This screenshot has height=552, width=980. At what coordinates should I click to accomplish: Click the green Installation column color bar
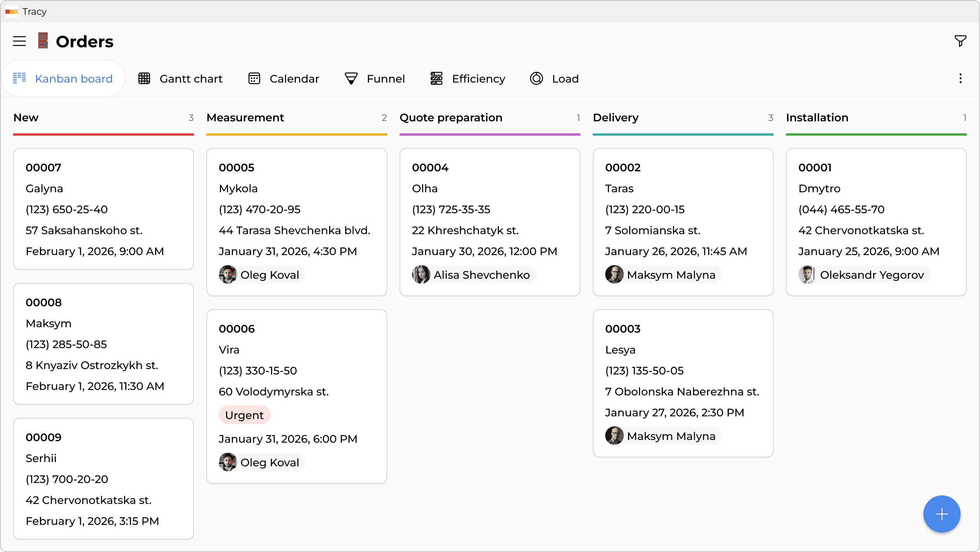click(876, 135)
